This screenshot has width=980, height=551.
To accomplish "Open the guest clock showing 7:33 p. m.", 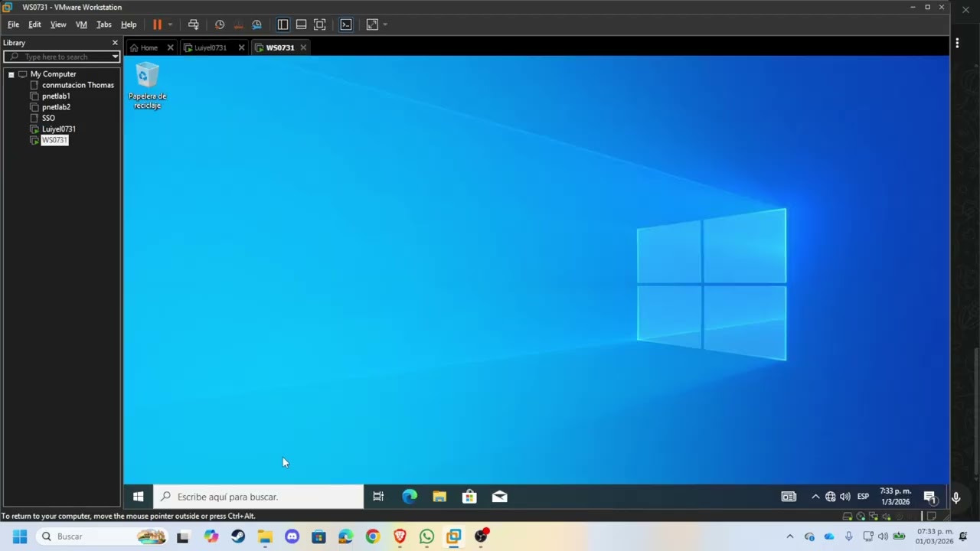I will click(x=895, y=497).
